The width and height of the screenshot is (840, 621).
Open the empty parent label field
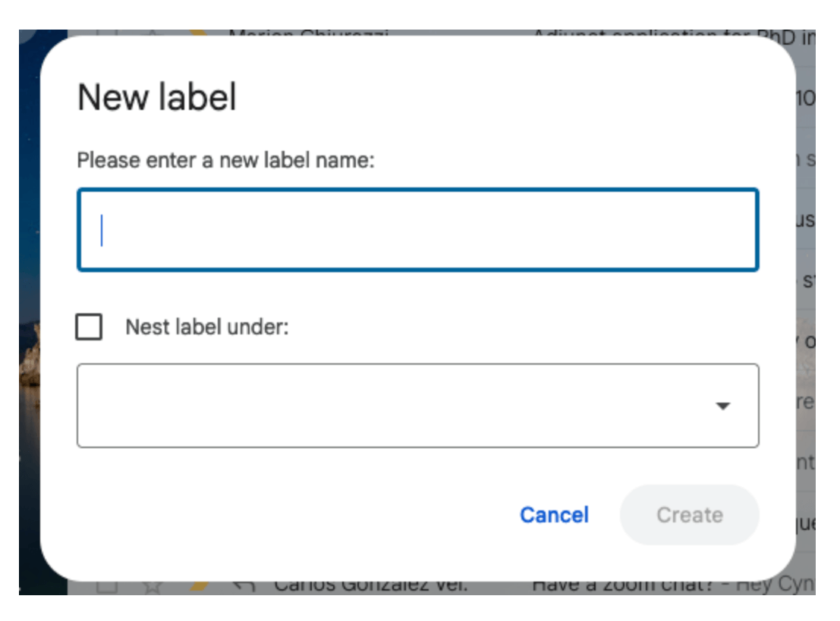click(x=417, y=406)
